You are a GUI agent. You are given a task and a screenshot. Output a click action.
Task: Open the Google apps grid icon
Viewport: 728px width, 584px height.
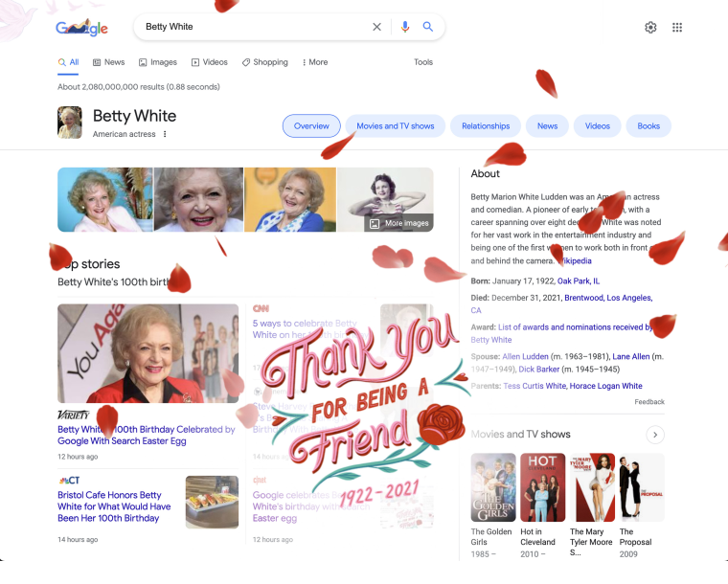tap(677, 28)
